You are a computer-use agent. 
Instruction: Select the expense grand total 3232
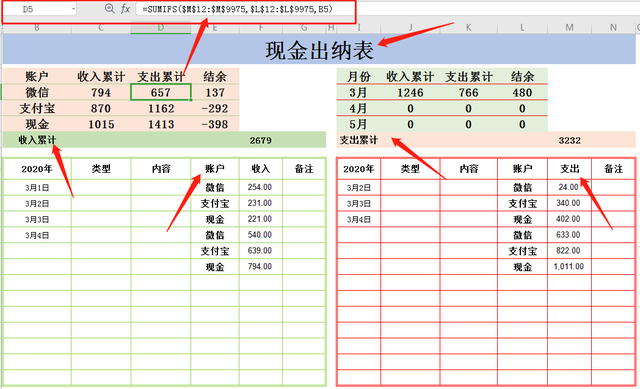tap(569, 140)
